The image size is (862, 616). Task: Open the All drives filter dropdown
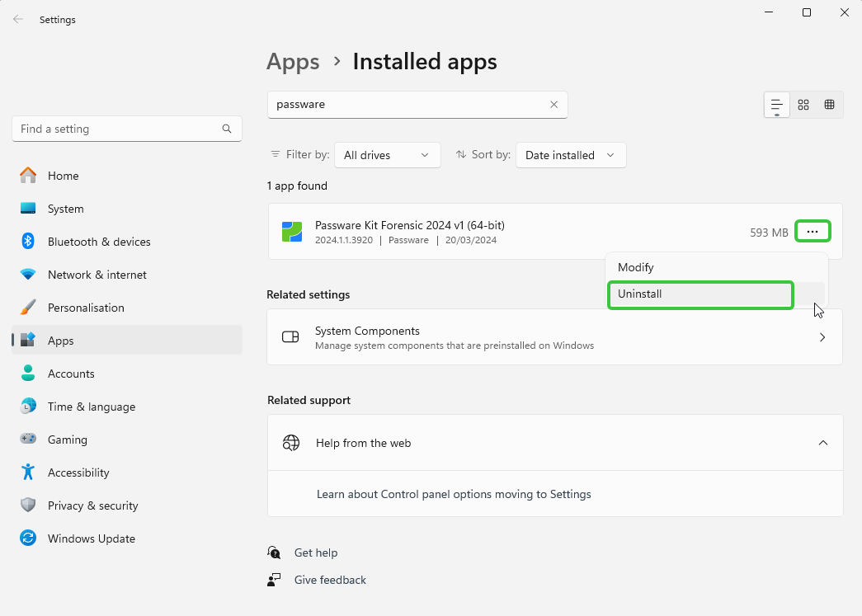[388, 155]
